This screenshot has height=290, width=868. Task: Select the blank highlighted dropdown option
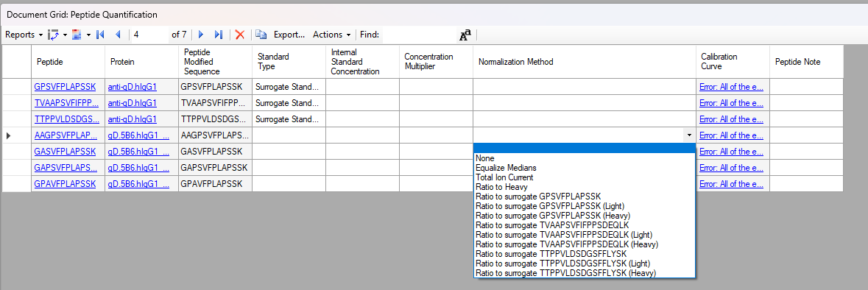coord(584,148)
